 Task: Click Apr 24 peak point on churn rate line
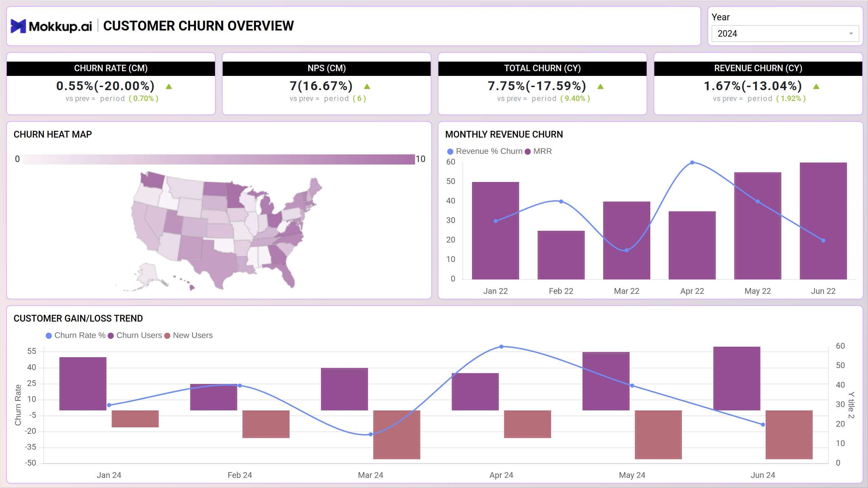501,347
